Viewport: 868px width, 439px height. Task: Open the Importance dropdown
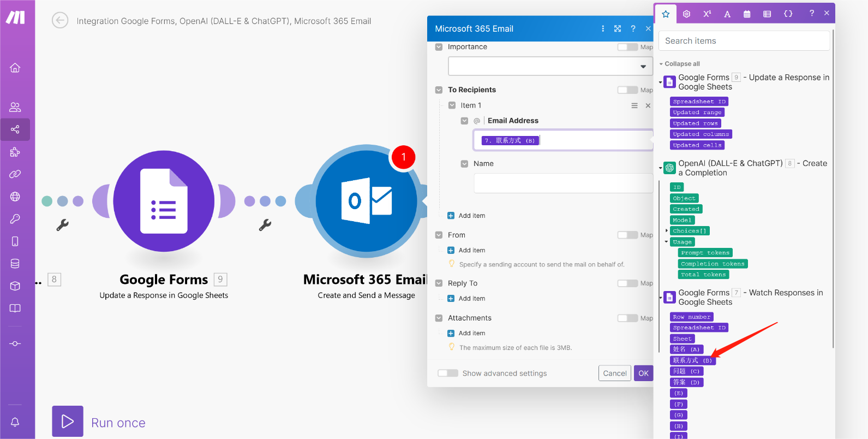[550, 67]
